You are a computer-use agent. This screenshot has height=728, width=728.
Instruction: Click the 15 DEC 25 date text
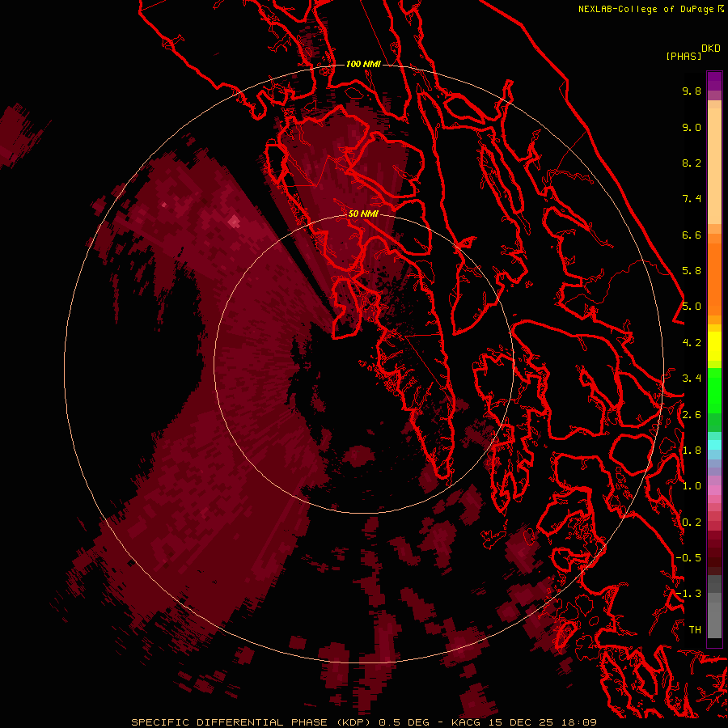pyautogui.click(x=522, y=722)
